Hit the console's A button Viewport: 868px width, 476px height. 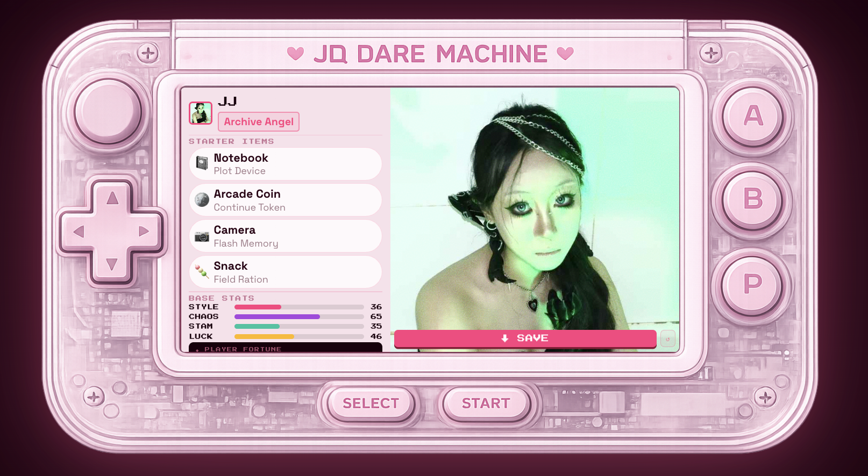[753, 116]
